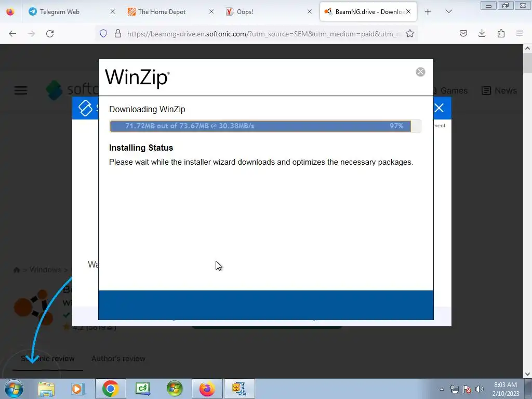Open tracking protection shield info
This screenshot has width=532, height=399.
103,34
